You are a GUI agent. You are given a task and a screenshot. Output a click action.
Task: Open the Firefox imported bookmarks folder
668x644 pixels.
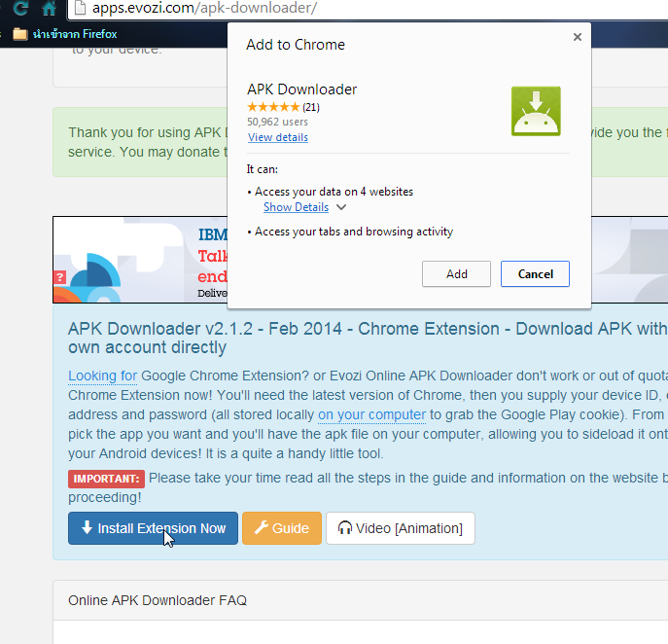(65, 34)
